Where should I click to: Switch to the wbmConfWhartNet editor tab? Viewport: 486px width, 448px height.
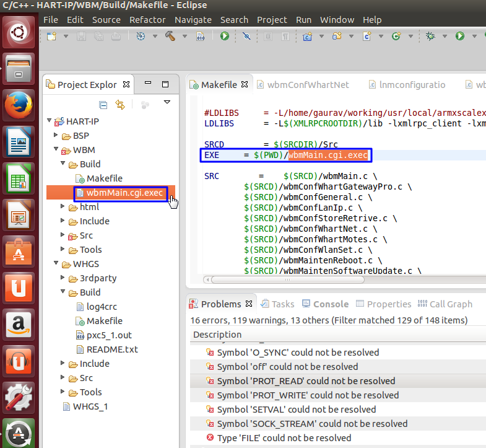coord(308,85)
